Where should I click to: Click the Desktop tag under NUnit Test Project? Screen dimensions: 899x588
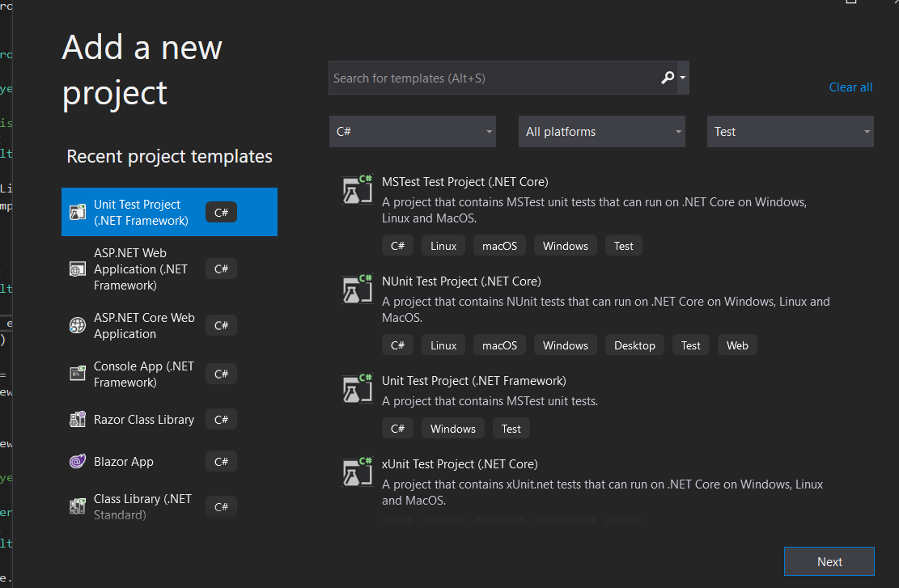(x=634, y=345)
